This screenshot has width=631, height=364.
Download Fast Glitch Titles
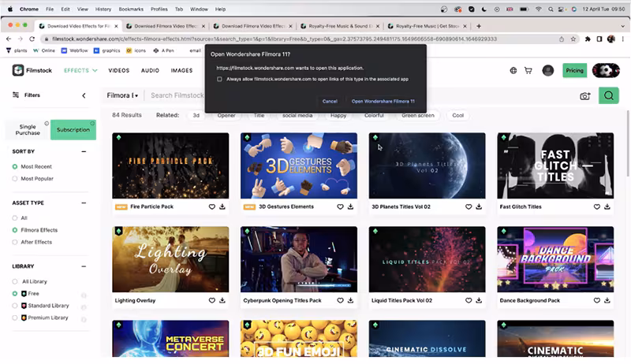click(607, 206)
